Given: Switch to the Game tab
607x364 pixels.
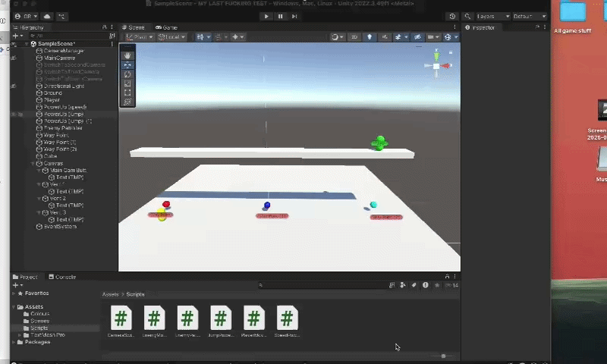Looking at the screenshot, I should pos(166,27).
